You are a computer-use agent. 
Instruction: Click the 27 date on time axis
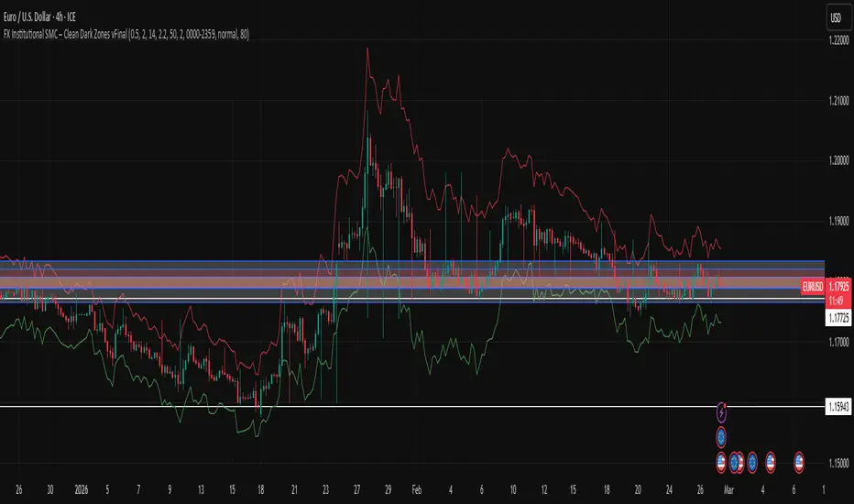point(356,490)
